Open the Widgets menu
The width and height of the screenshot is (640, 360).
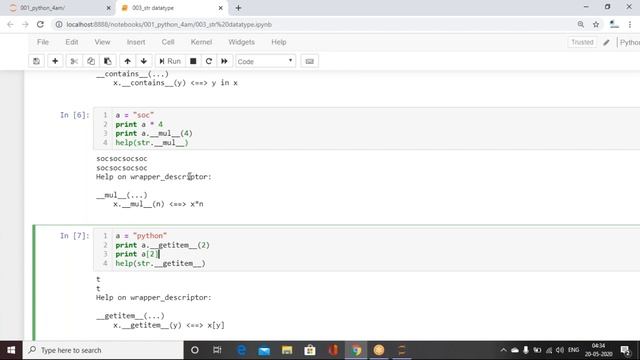click(242, 42)
